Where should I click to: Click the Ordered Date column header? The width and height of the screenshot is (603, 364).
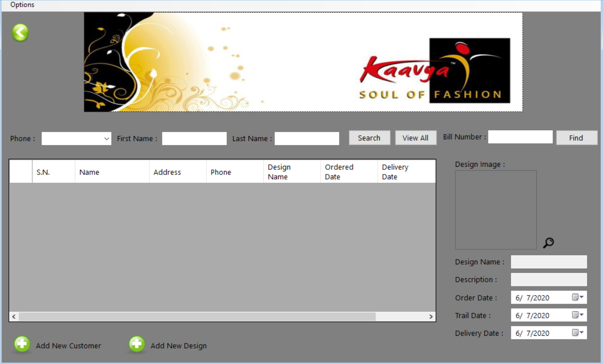(x=349, y=172)
